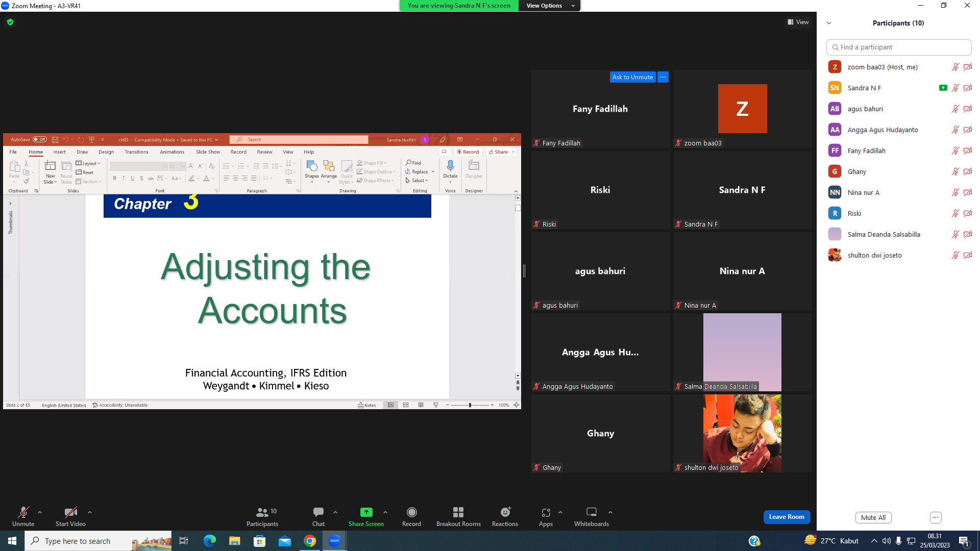Click the Mute All button

click(x=873, y=517)
